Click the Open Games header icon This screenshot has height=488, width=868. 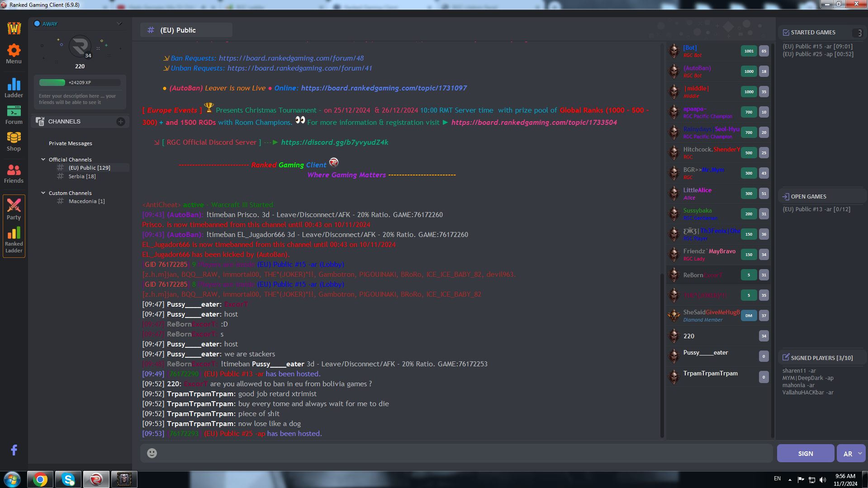pyautogui.click(x=786, y=197)
